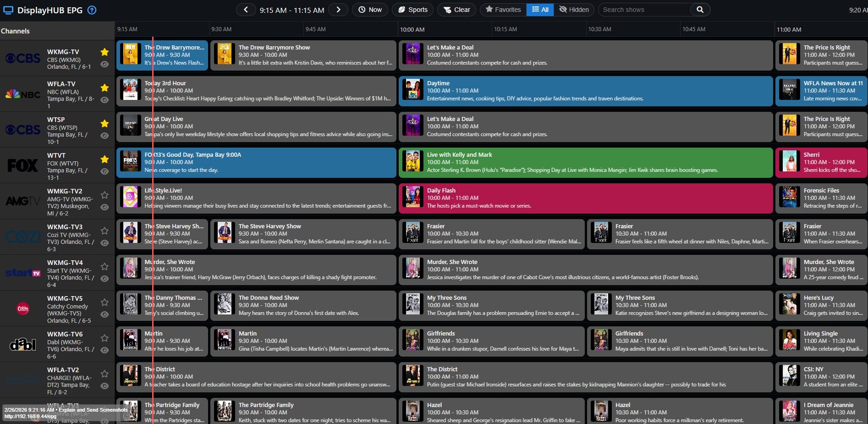868x424 pixels.
Task: Click the help question mark icon
Action: [92, 10]
